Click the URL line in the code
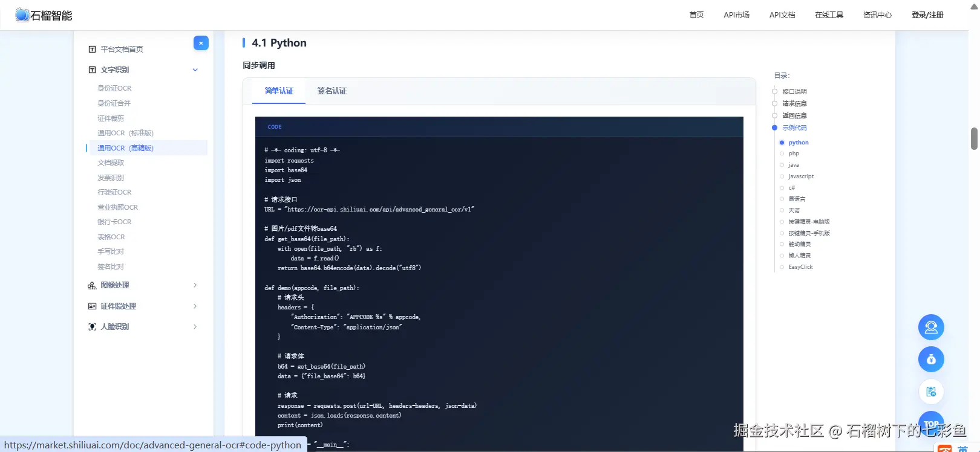This screenshot has width=980, height=452. click(369, 210)
